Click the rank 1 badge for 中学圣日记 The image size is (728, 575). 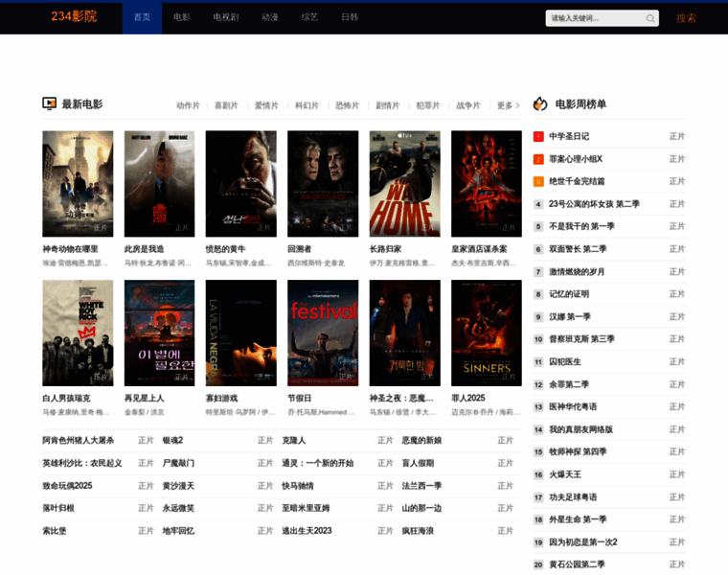click(x=538, y=136)
